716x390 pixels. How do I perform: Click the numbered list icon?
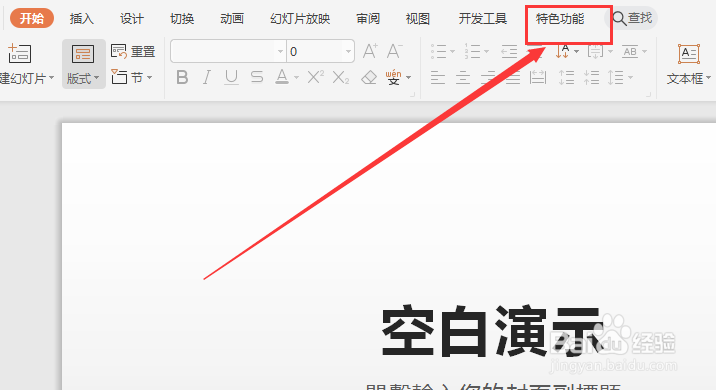(x=472, y=51)
